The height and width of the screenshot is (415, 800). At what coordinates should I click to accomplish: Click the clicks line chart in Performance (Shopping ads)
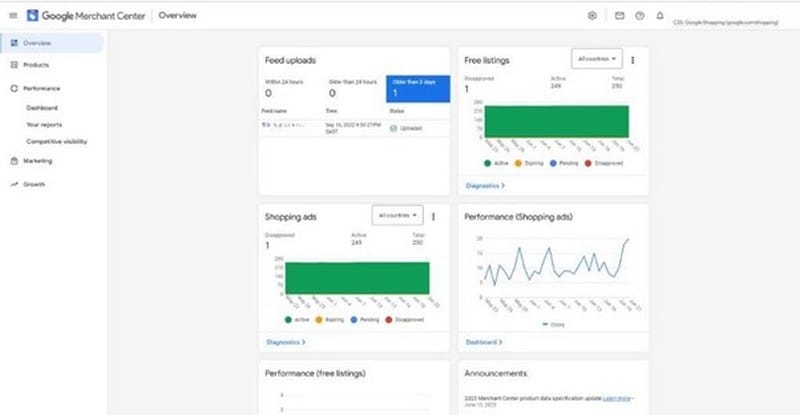556,262
